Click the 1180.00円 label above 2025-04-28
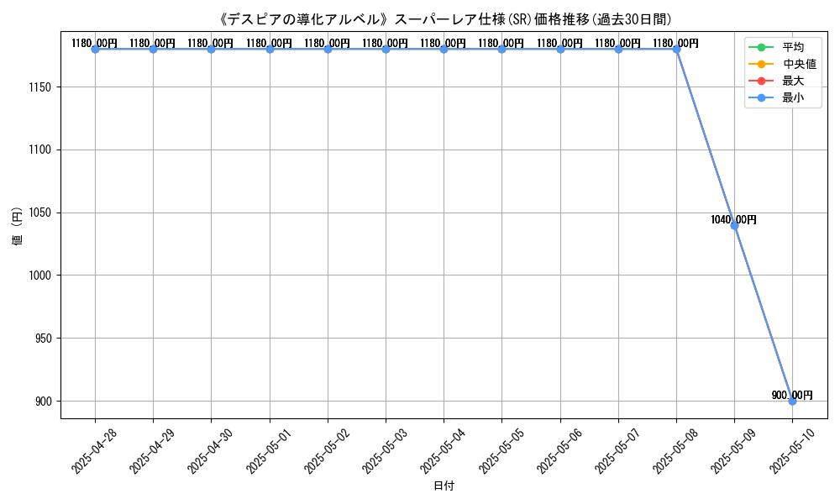 click(x=94, y=44)
